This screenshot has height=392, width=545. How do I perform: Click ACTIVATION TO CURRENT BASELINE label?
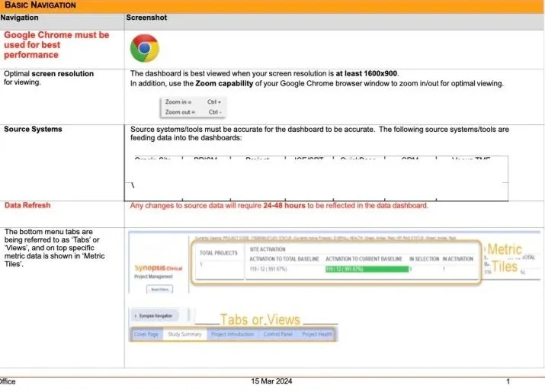tap(364, 259)
